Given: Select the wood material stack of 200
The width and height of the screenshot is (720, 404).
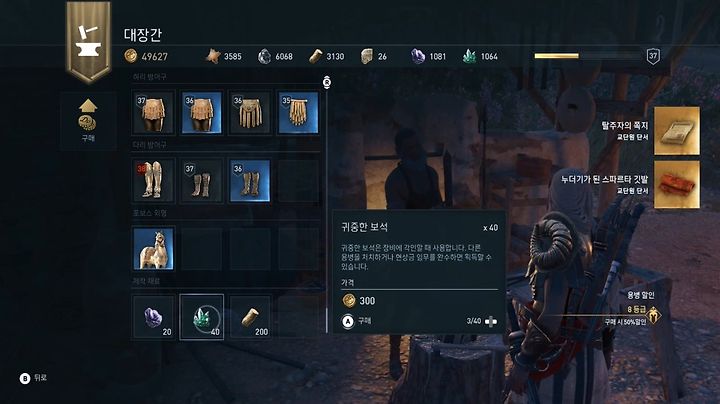Looking at the screenshot, I should pyautogui.click(x=250, y=317).
